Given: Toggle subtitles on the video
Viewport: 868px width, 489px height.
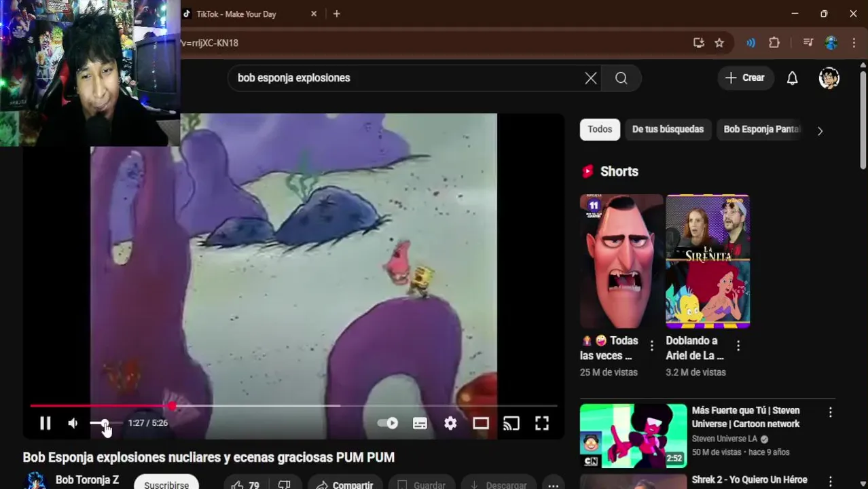Looking at the screenshot, I should pos(420,423).
